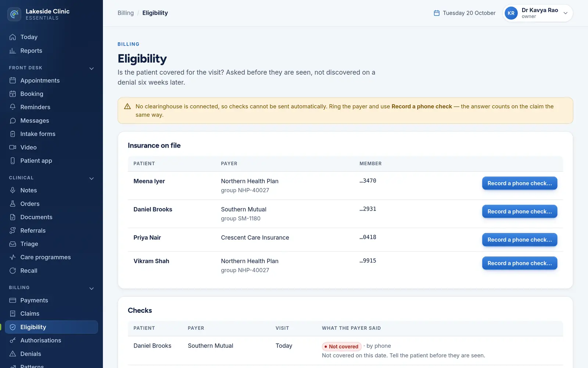Click the Billing breadcrumb link
This screenshot has height=368, width=588.
126,13
